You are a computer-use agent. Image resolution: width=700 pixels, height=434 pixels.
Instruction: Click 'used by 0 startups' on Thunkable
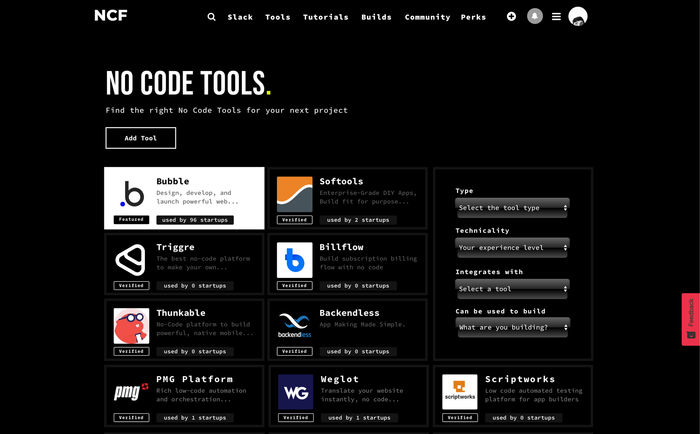coord(195,351)
